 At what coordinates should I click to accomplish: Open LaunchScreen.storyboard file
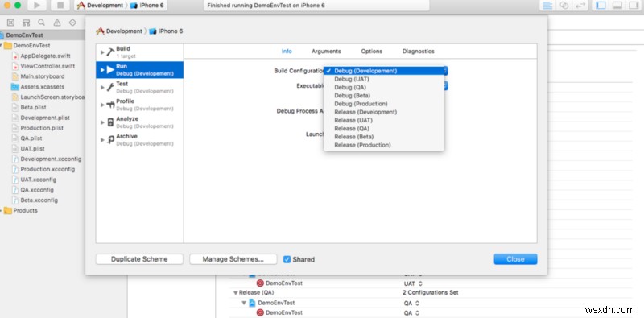[x=48, y=97]
